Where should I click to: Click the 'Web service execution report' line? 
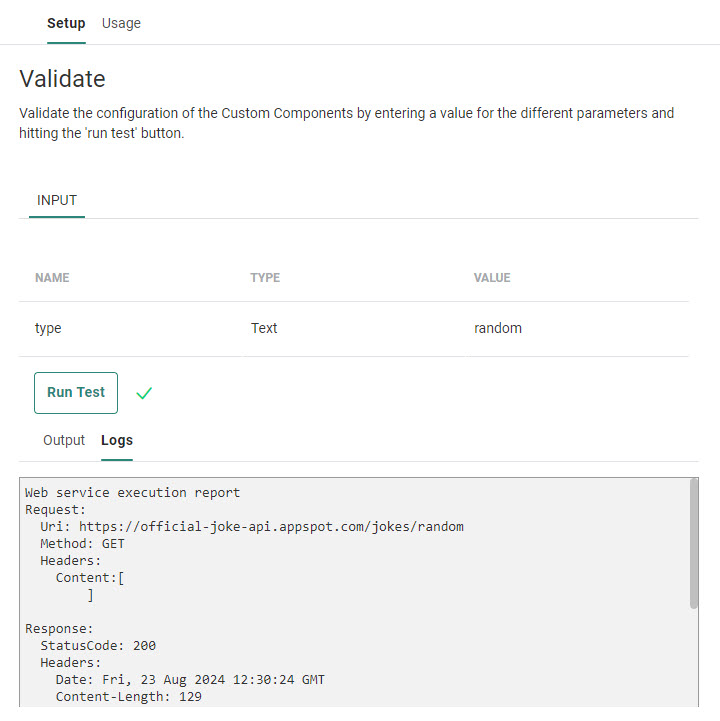(132, 492)
